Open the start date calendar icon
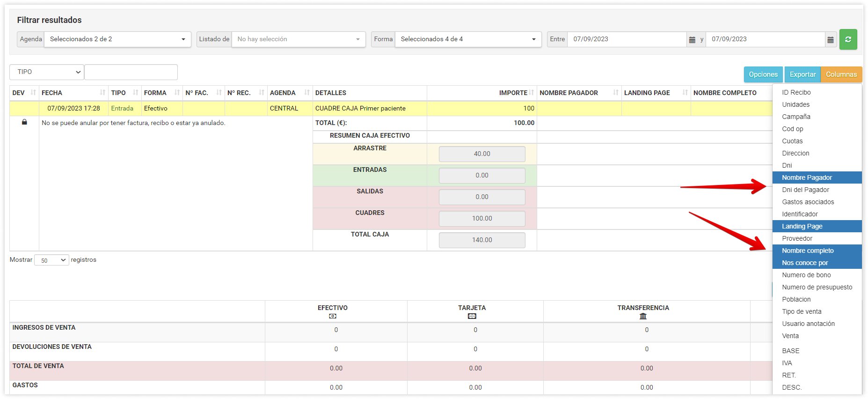The width and height of the screenshot is (868, 399). click(x=692, y=40)
